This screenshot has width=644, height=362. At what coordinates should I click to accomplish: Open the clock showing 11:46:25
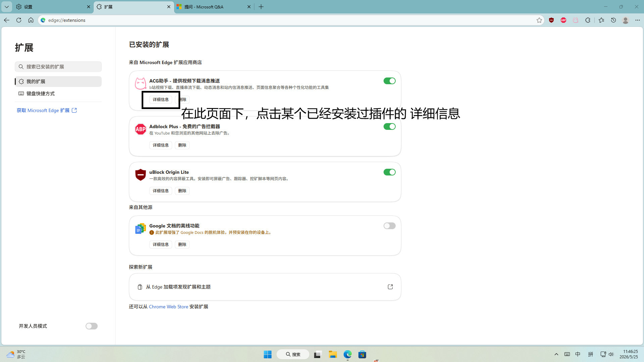tap(629, 354)
